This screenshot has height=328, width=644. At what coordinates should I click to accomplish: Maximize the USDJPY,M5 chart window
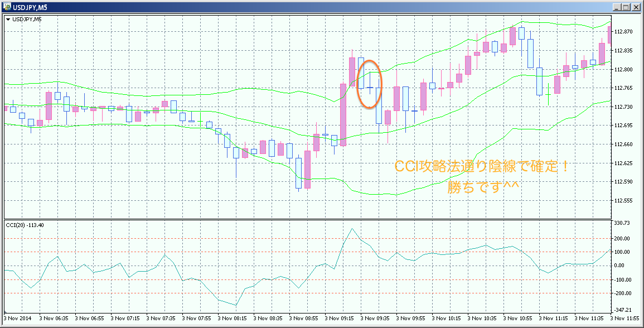[626, 7]
